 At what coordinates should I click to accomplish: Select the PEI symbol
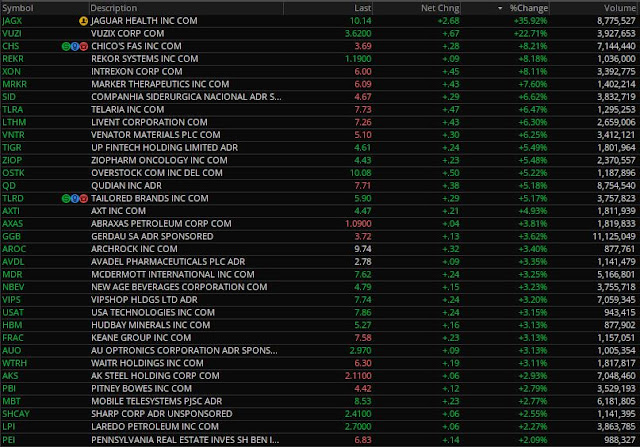[8, 440]
